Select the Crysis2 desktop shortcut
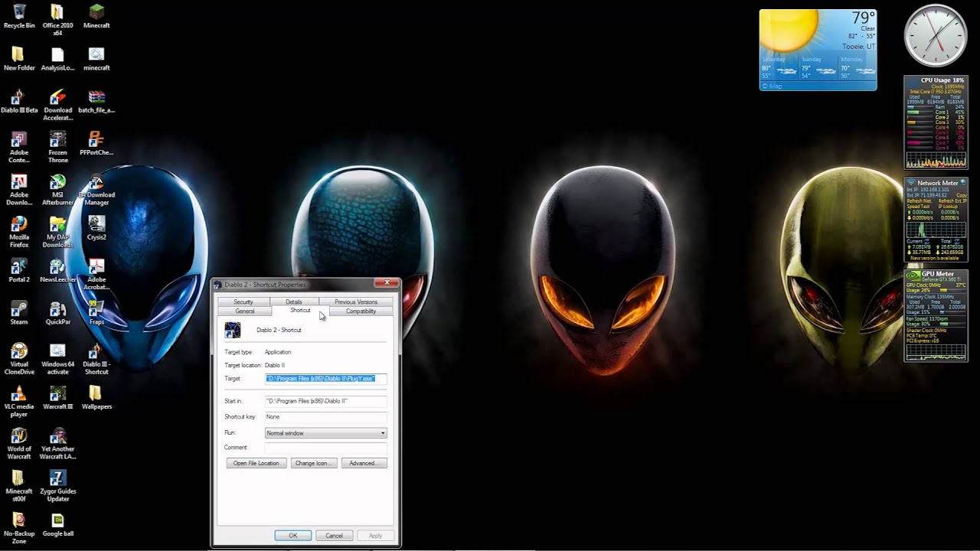The image size is (980, 551). click(x=96, y=228)
